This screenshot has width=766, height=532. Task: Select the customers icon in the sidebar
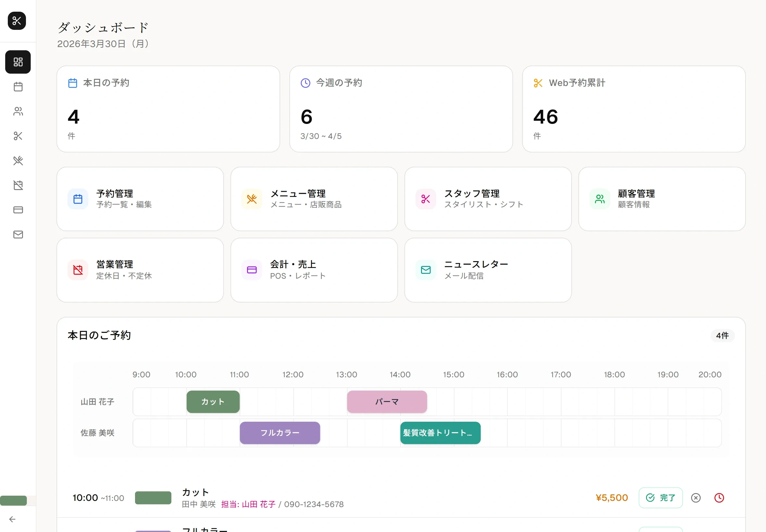pyautogui.click(x=18, y=112)
